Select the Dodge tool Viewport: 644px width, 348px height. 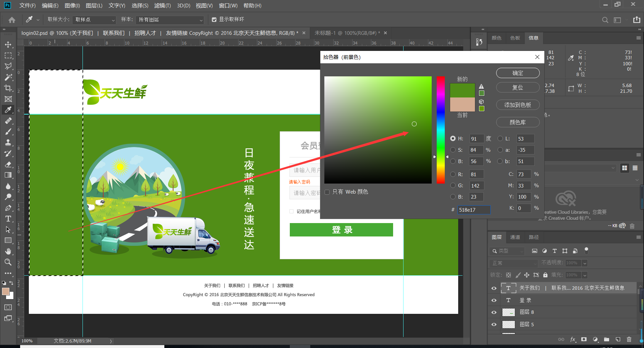(8, 197)
